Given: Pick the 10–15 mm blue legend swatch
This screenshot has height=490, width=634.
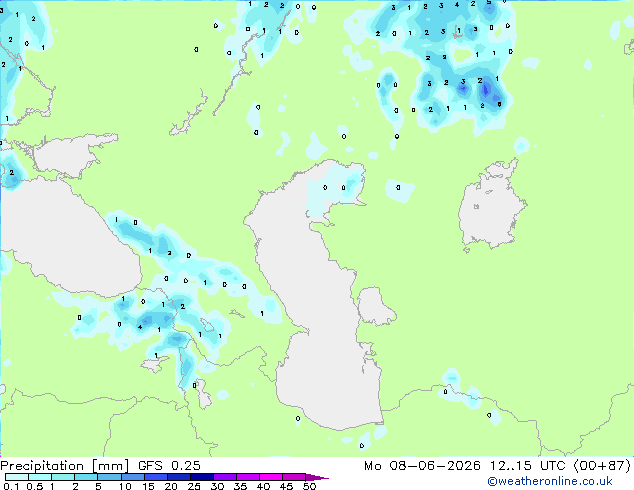Looking at the screenshot, I should pos(132,477).
